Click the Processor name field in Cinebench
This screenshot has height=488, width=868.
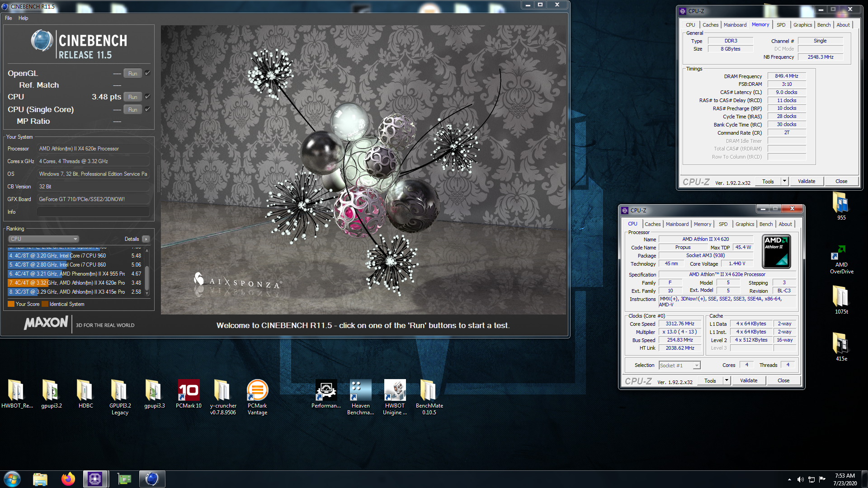pos(93,149)
